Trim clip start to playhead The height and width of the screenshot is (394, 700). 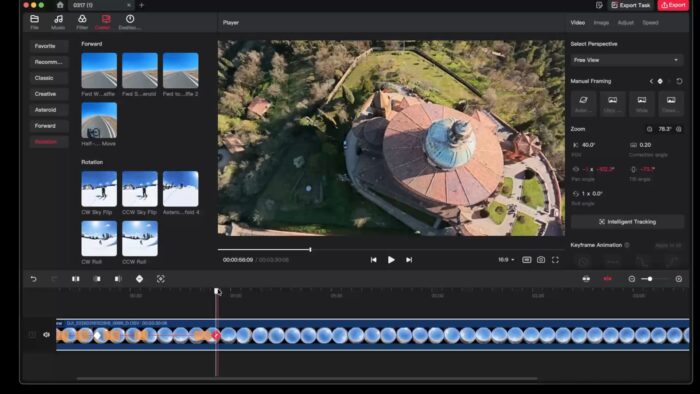[97, 279]
